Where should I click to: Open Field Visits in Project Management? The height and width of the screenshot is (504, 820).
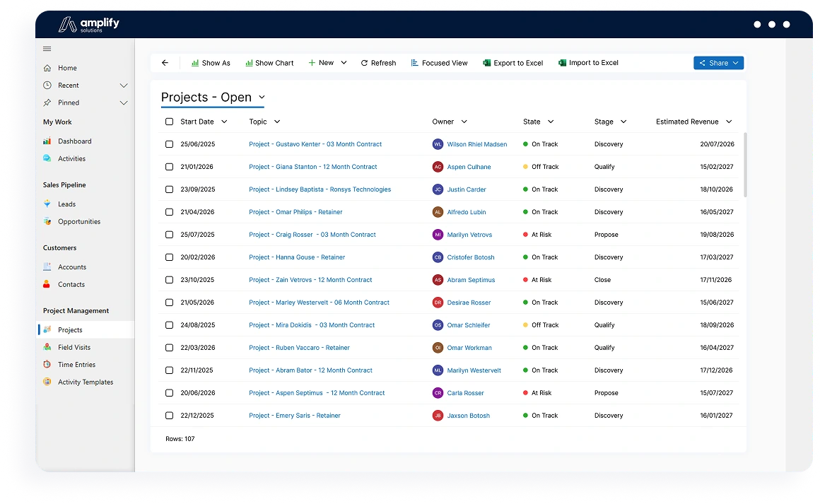pyautogui.click(x=74, y=347)
